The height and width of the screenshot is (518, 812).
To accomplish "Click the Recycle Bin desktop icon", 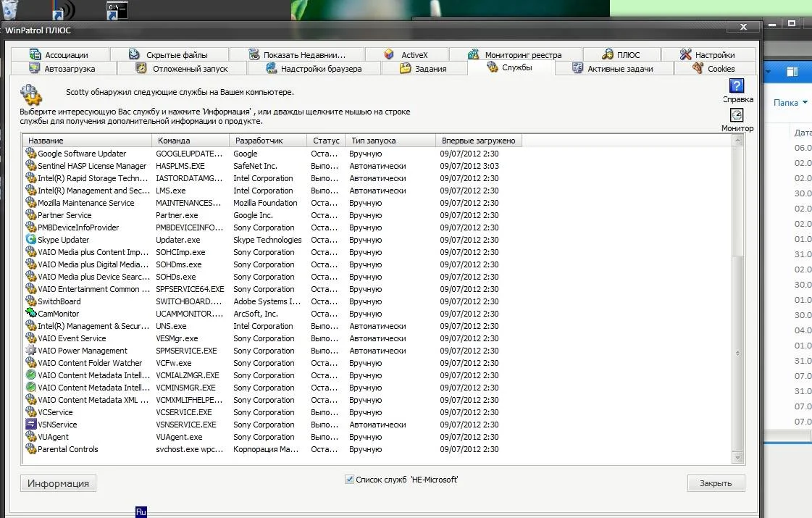I will 10,9.
